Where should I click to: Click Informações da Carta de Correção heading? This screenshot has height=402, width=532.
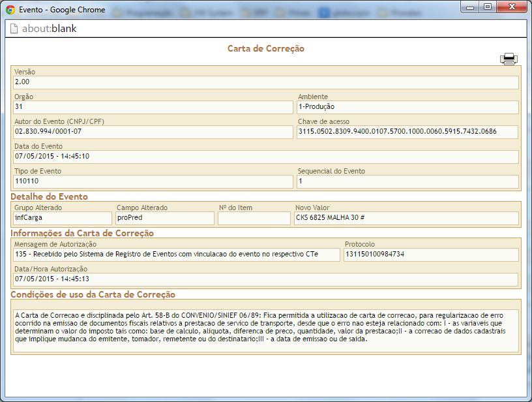pyautogui.click(x=82, y=233)
